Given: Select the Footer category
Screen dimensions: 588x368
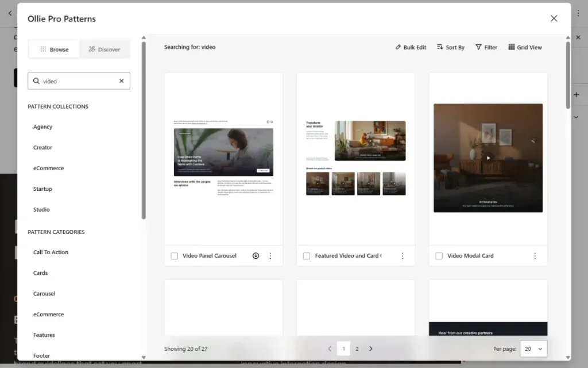Looking at the screenshot, I should 41,355.
